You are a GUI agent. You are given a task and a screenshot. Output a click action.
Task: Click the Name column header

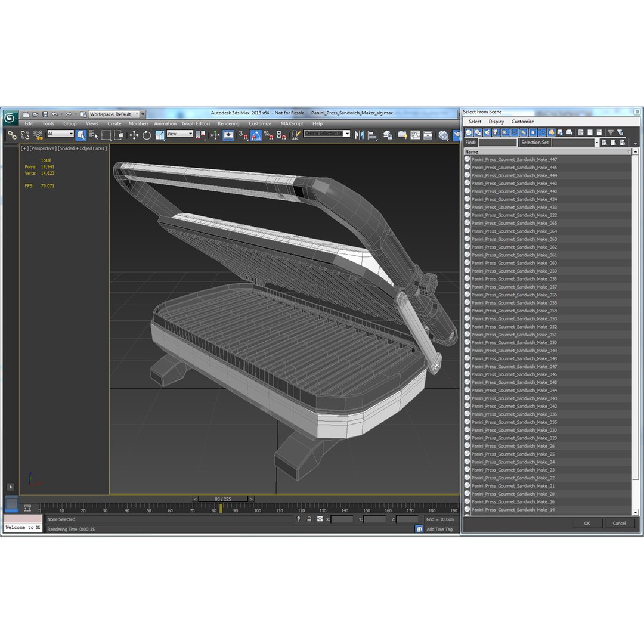tap(547, 152)
